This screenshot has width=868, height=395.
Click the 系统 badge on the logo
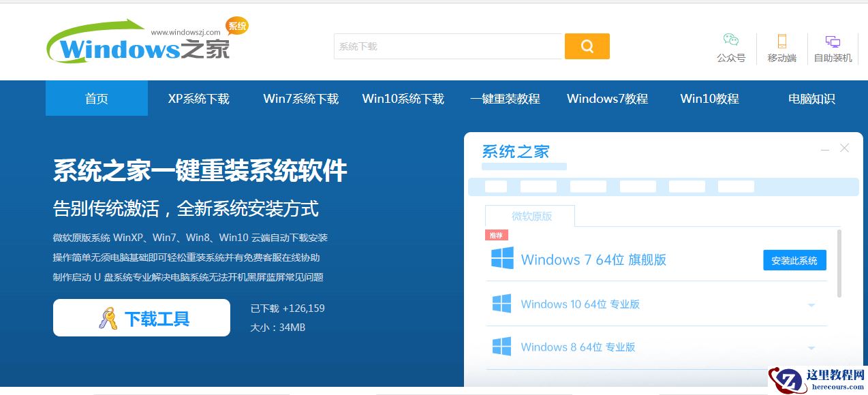(237, 26)
